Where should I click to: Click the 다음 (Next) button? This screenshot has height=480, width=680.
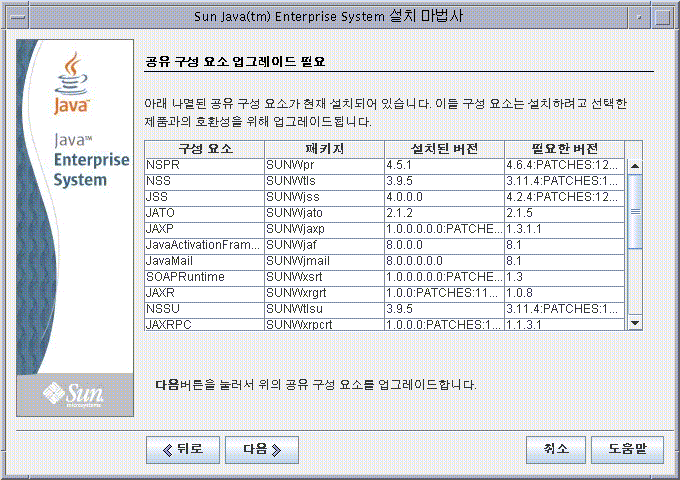click(262, 450)
